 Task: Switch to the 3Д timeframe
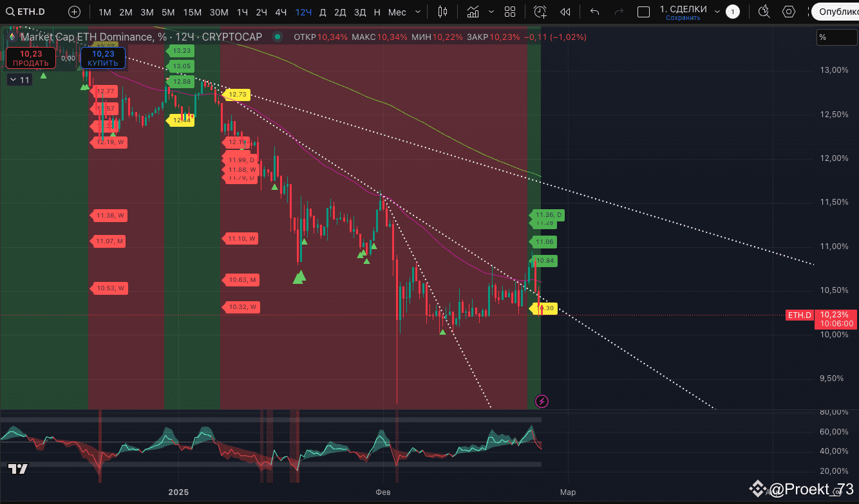360,12
